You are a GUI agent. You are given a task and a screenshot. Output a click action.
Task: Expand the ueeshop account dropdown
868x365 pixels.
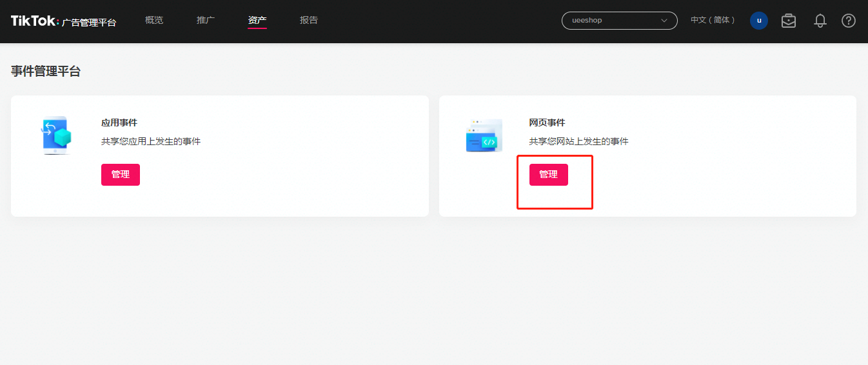620,21
